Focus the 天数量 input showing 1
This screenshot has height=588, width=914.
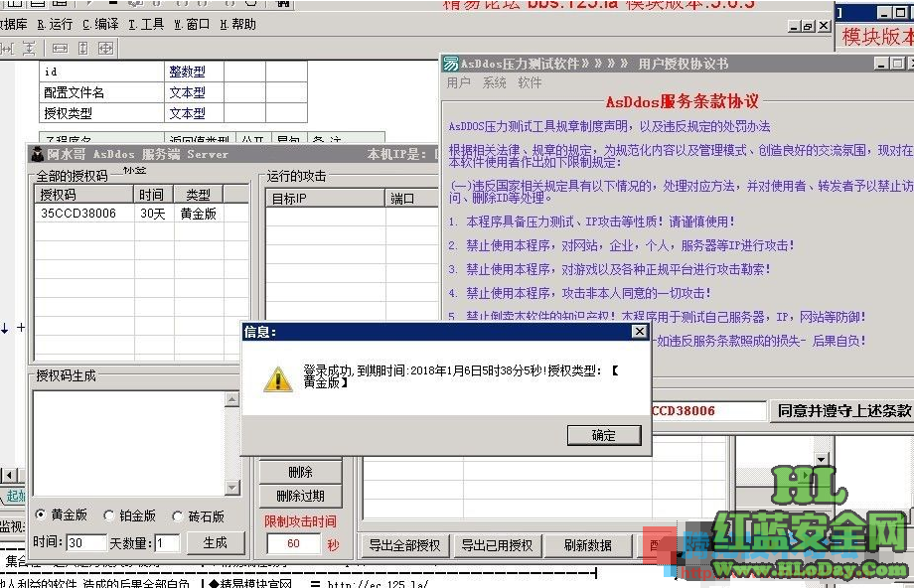[167, 543]
